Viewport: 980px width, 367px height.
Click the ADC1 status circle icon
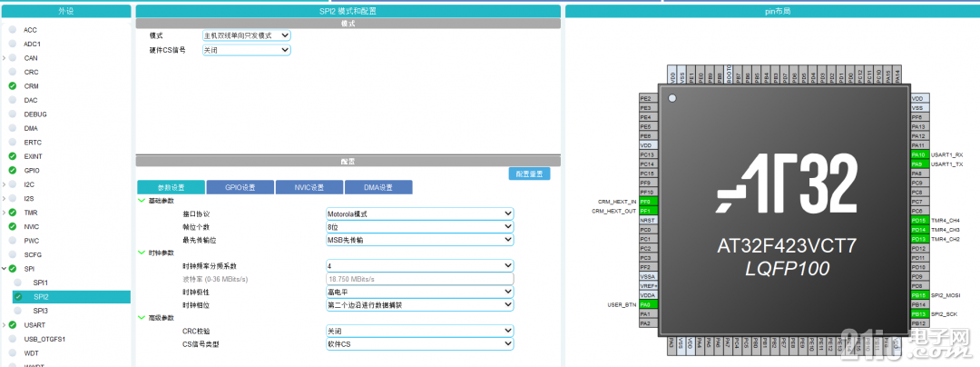click(x=13, y=44)
